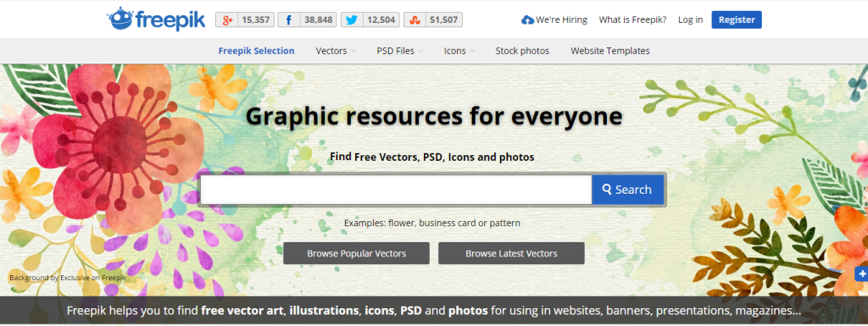Click Browse Latest Vectors button
Image resolution: width=868 pixels, height=326 pixels.
tap(511, 254)
